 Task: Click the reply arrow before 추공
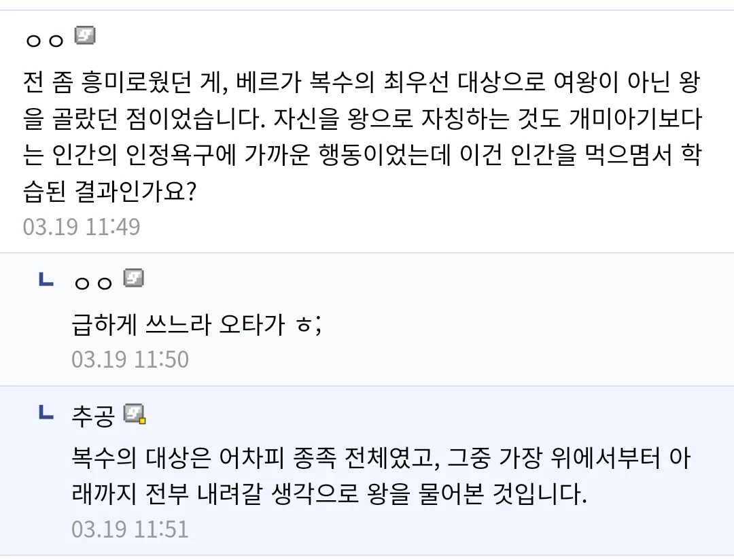click(x=46, y=412)
